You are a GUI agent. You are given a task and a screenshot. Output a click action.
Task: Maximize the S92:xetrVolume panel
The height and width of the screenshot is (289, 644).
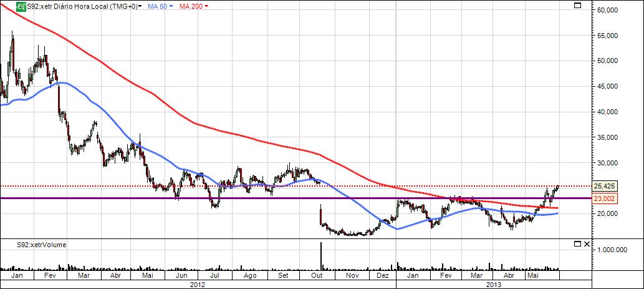tap(577, 244)
